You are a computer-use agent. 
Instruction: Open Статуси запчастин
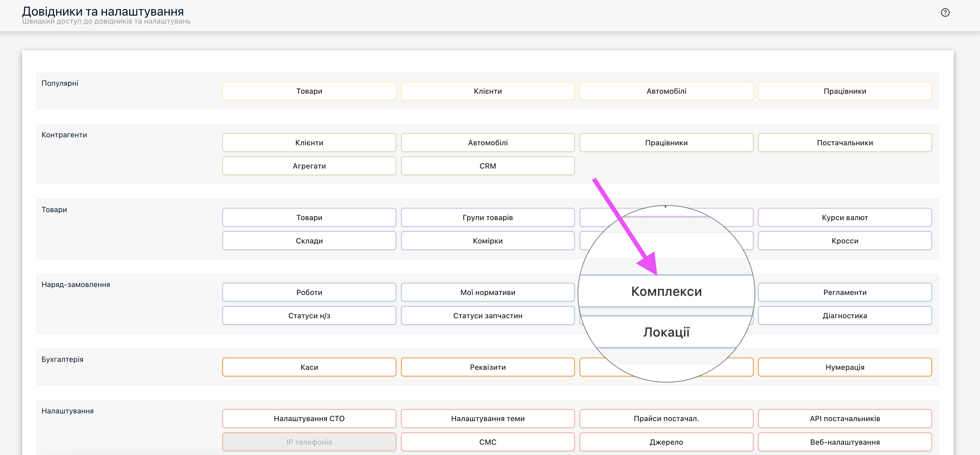click(488, 316)
